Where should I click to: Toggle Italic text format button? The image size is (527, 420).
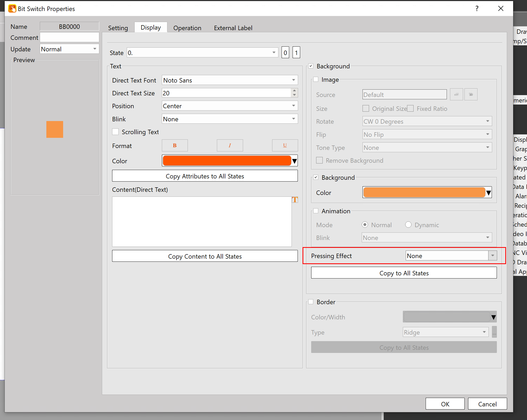click(x=230, y=145)
